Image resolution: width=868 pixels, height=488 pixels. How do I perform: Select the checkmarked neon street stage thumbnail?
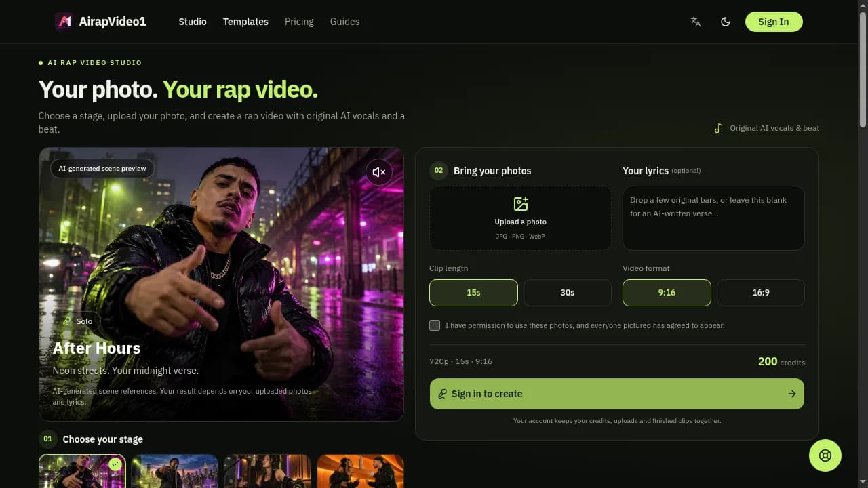pos(82,471)
